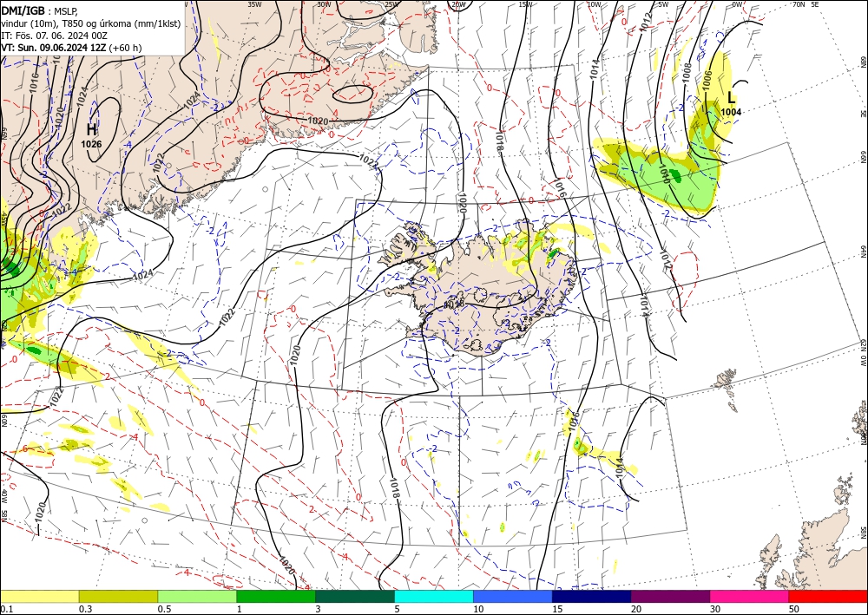Viewport: 868px width, 615px height.
Task: Click the light green 0.5–1 legend swatch
Action: [x=197, y=596]
